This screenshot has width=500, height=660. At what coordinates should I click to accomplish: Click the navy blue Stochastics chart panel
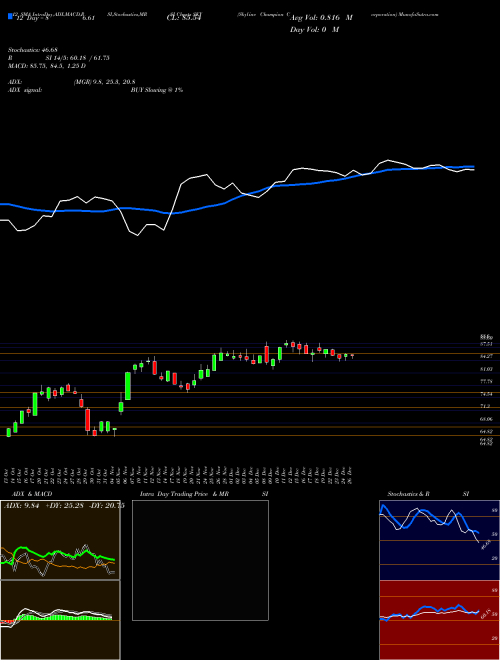[439, 540]
